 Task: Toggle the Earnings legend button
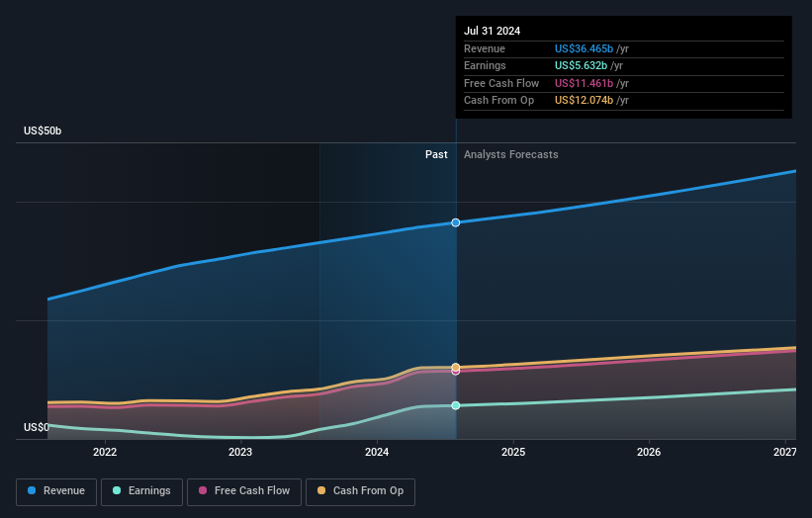141,491
